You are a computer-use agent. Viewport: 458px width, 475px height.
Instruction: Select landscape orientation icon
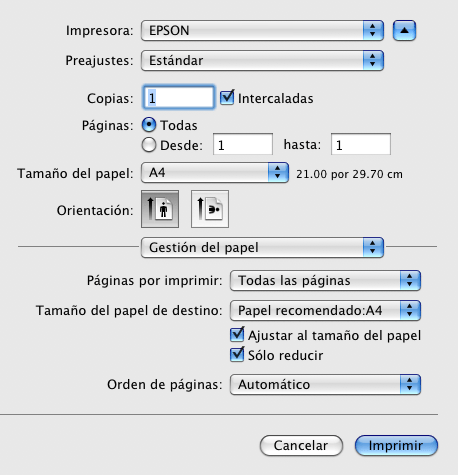point(210,209)
